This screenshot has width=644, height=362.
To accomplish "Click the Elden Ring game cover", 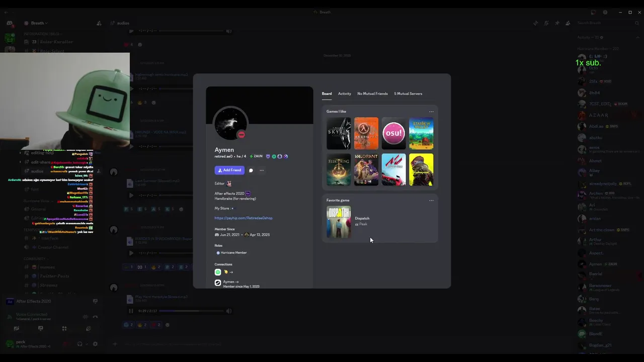I will click(x=339, y=170).
